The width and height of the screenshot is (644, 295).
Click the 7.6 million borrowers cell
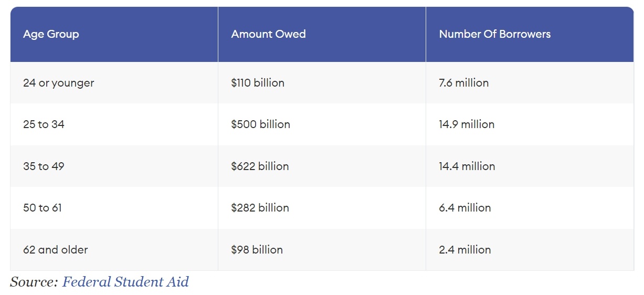(x=463, y=83)
